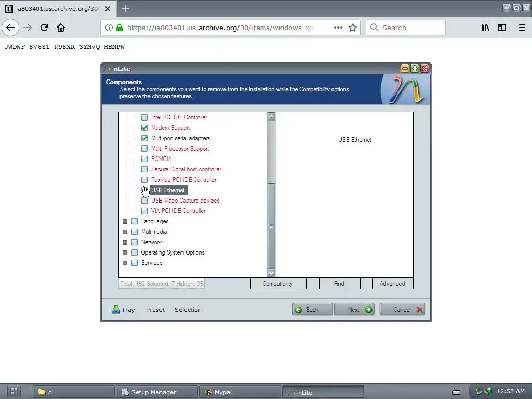This screenshot has height=399, width=532.
Task: Click the Find button
Action: (x=339, y=284)
